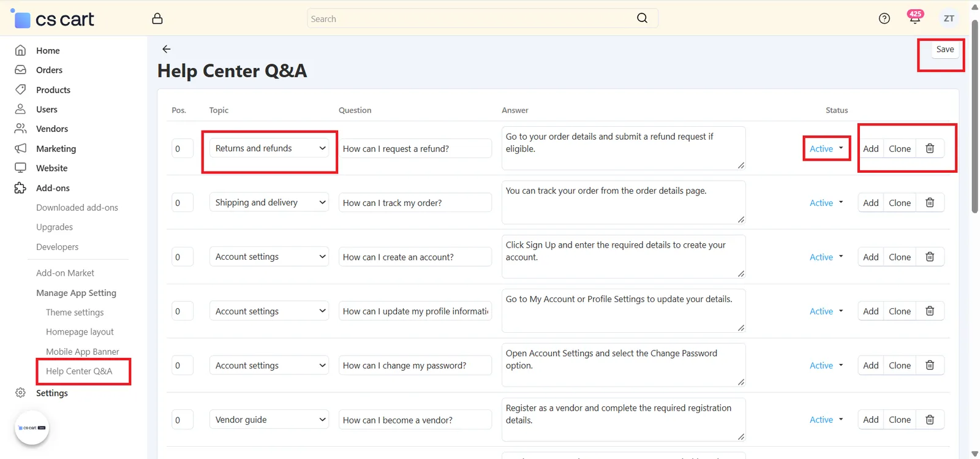Click the Save button
Screen dimensions: 980x459
(945, 49)
